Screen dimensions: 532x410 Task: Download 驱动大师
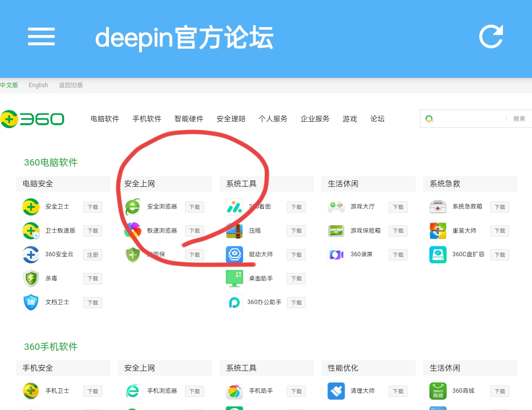click(x=296, y=255)
